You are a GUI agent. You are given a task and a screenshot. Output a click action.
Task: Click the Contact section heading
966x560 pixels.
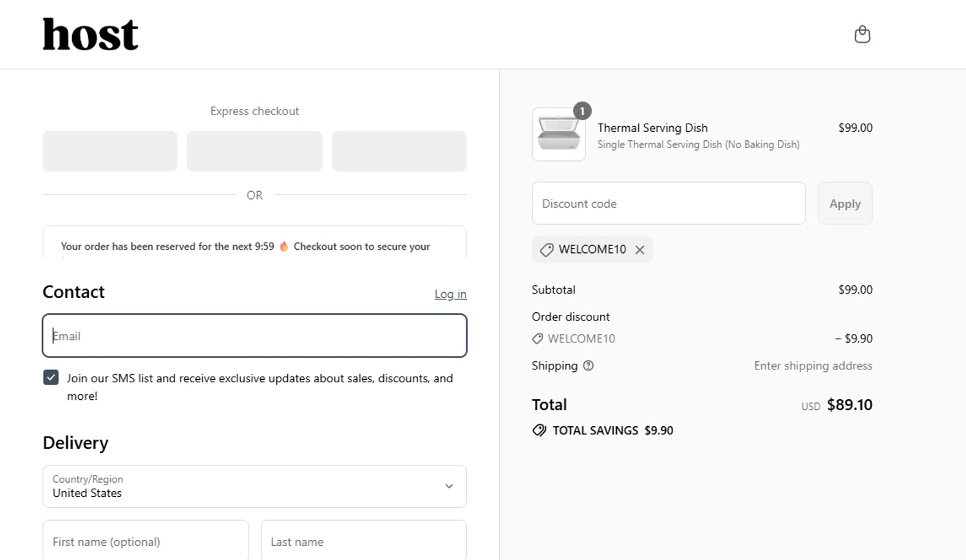click(73, 292)
